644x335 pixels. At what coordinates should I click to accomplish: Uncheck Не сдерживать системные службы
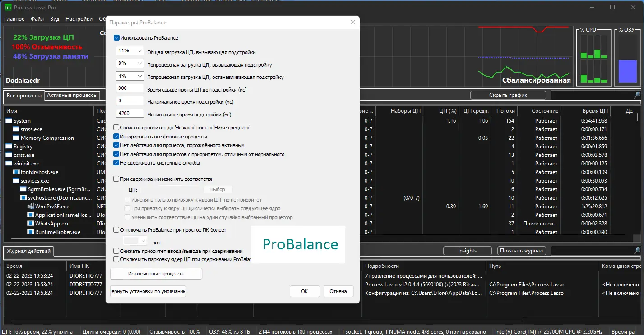[116, 163]
